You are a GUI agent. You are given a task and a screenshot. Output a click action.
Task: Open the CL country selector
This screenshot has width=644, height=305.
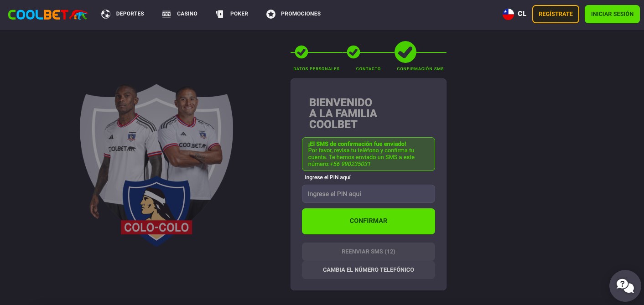click(514, 14)
